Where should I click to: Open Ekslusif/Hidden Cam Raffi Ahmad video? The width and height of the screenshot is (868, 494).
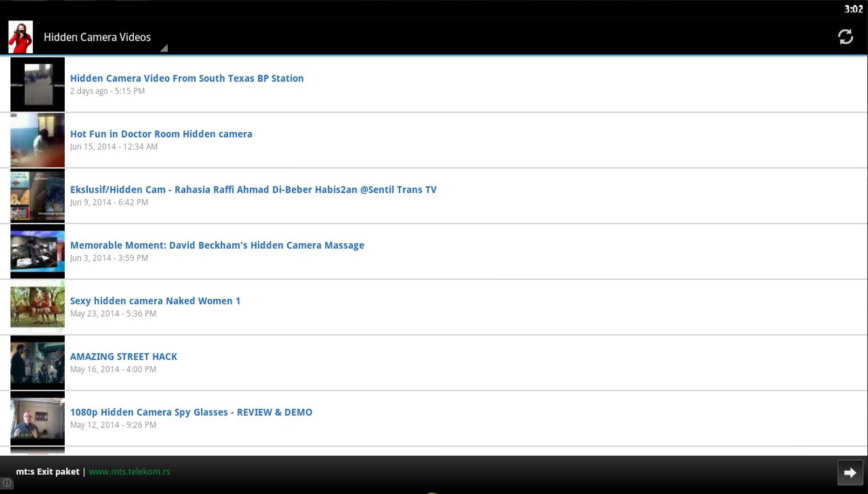253,190
